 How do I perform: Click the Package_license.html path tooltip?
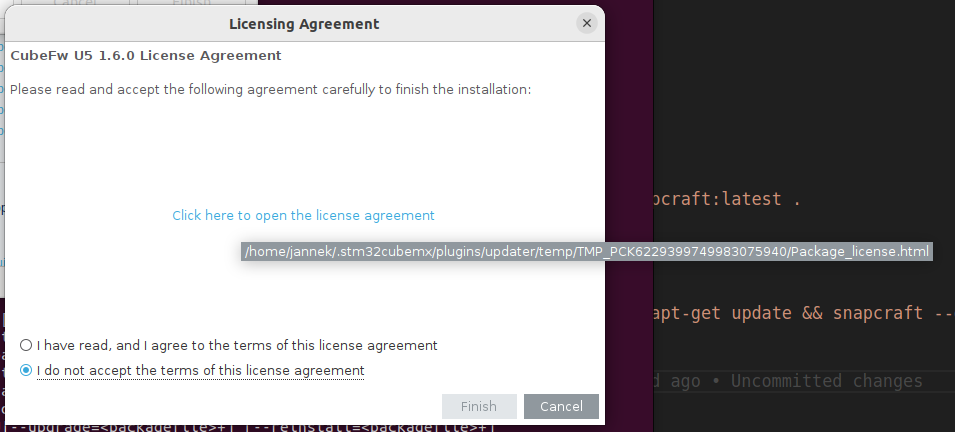(587, 251)
